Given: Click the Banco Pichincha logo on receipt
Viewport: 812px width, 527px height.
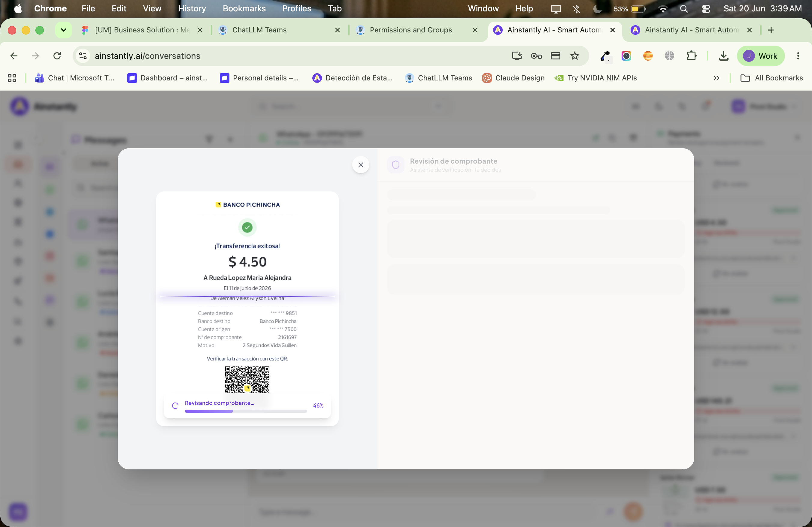Looking at the screenshot, I should point(247,205).
